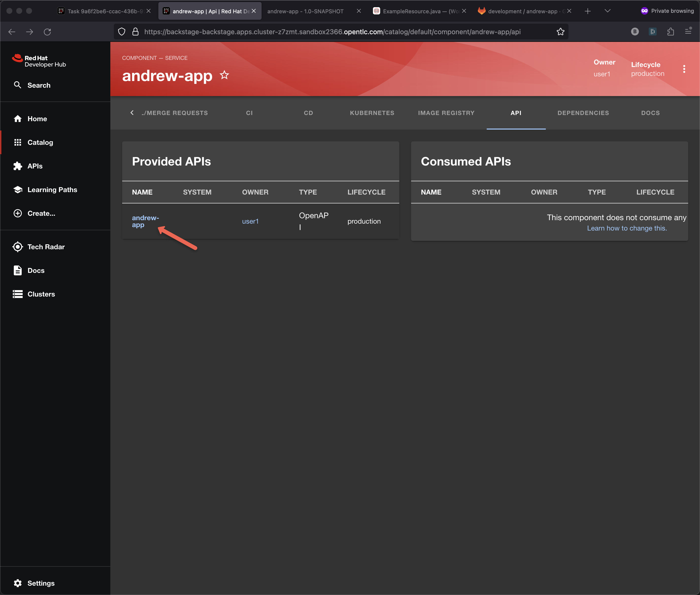Open the Clusters sidebar item
This screenshot has height=595, width=700.
click(x=41, y=294)
